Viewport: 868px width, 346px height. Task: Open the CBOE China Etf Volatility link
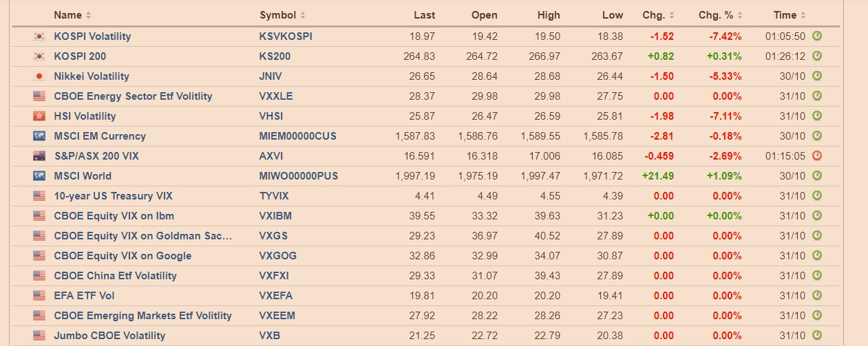click(115, 276)
